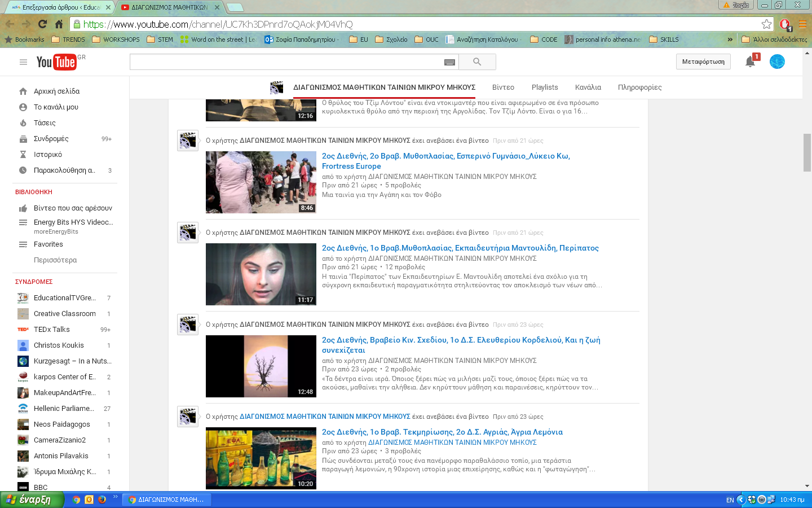Open the Και η ζωή συνεχίζεται video link
The width and height of the screenshot is (812, 508).
click(x=461, y=345)
